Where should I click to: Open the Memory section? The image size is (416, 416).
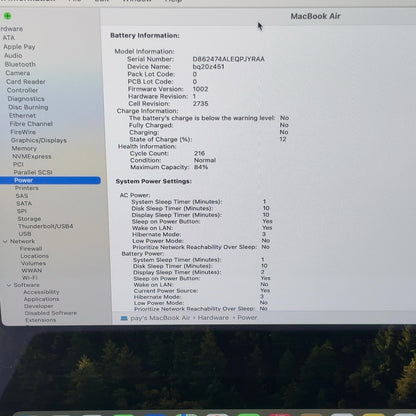click(x=24, y=148)
